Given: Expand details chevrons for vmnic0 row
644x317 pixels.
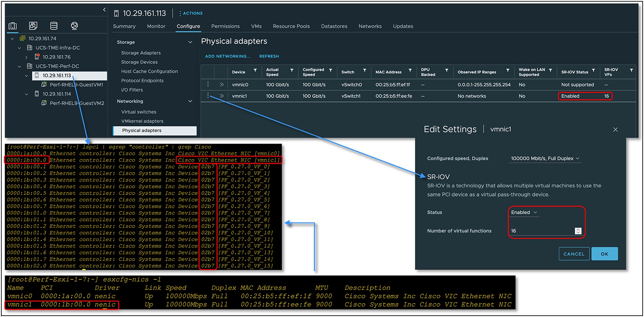Looking at the screenshot, I should coord(222,85).
